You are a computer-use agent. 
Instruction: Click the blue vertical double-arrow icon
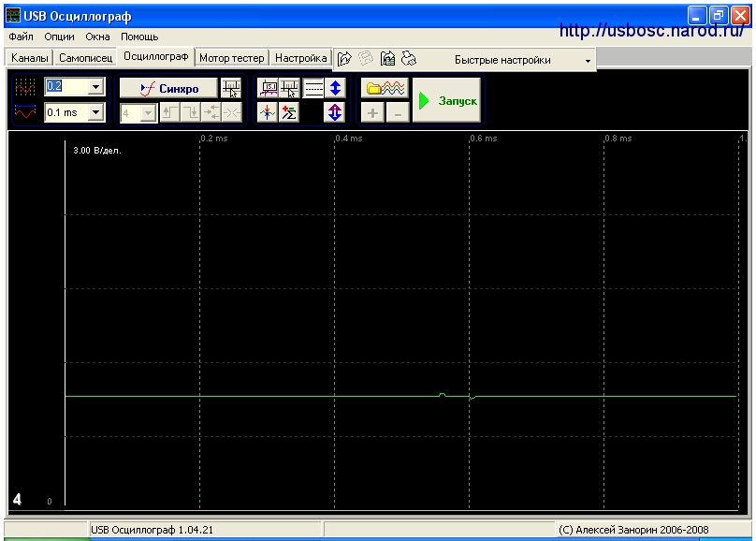(x=335, y=88)
